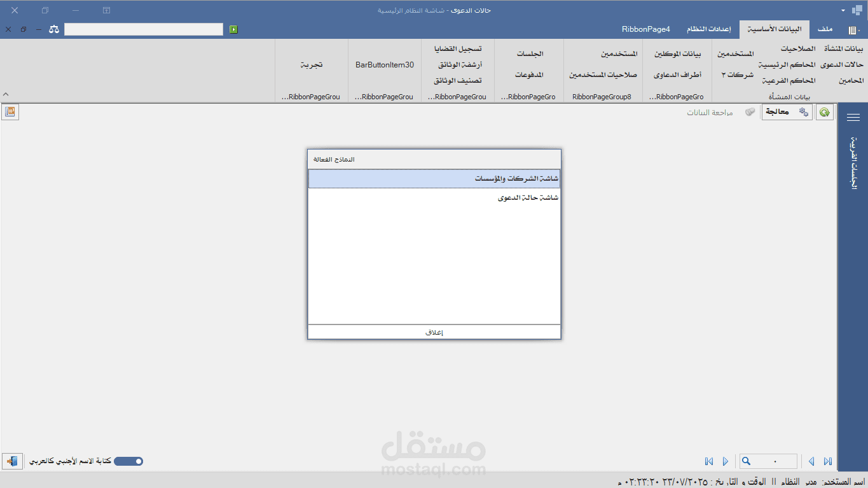Minimize the inner child window
The height and width of the screenshot is (488, 868).
tap(39, 29)
